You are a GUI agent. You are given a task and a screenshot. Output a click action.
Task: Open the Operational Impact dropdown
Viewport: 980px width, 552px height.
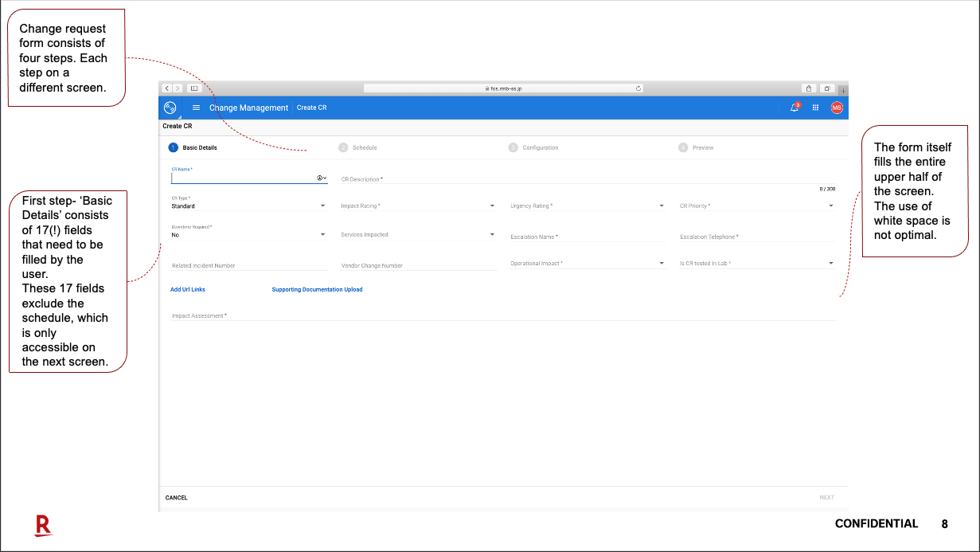tap(588, 263)
